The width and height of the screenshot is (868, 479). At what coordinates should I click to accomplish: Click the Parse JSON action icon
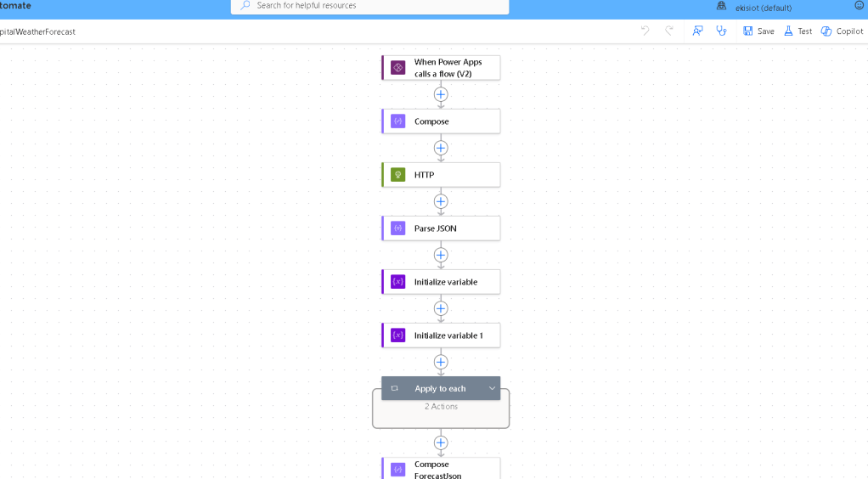pos(397,228)
